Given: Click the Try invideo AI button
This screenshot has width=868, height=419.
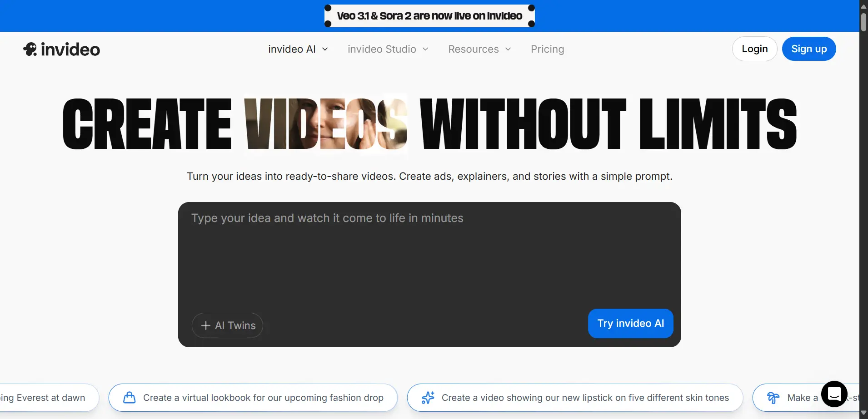Looking at the screenshot, I should coord(630,323).
